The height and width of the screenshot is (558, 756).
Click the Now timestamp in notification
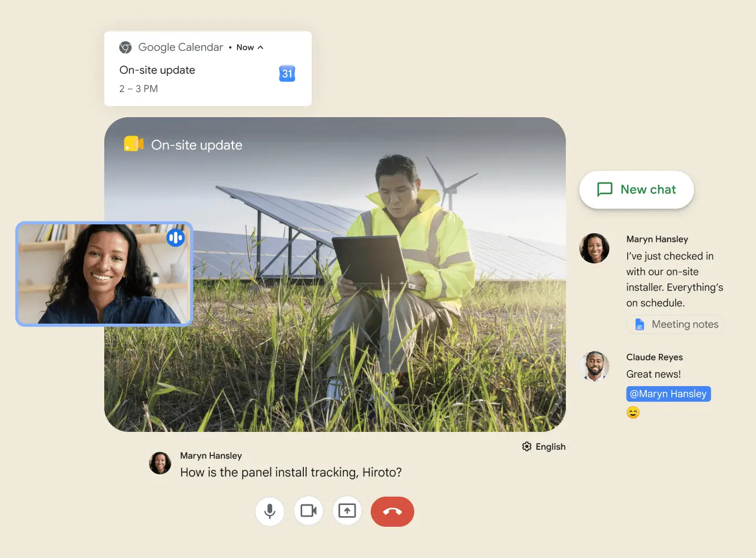[x=245, y=47]
